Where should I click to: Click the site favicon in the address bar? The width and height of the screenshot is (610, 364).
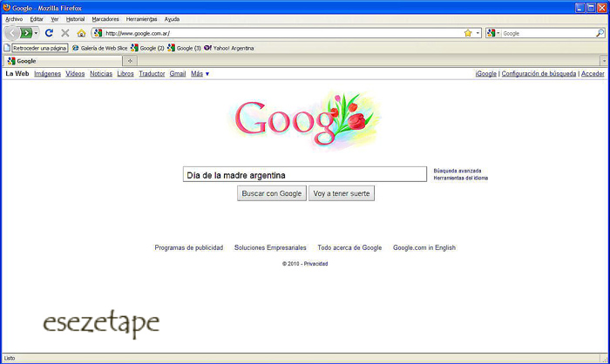[x=98, y=33]
